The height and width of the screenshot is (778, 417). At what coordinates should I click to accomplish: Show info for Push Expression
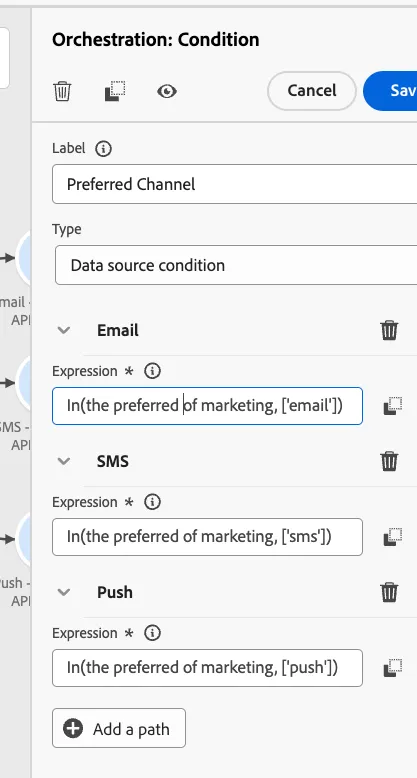click(152, 633)
